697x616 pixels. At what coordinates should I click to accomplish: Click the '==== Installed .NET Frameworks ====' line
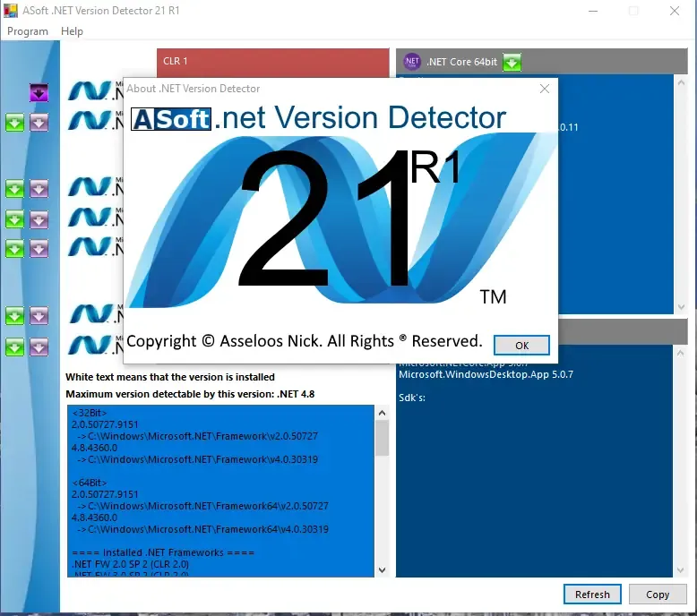coord(163,552)
